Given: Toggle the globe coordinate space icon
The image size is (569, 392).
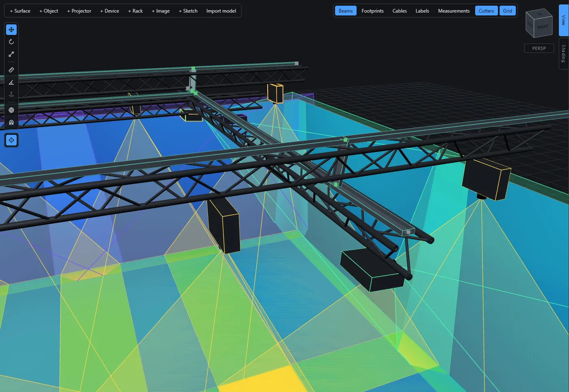Looking at the screenshot, I should (x=11, y=110).
